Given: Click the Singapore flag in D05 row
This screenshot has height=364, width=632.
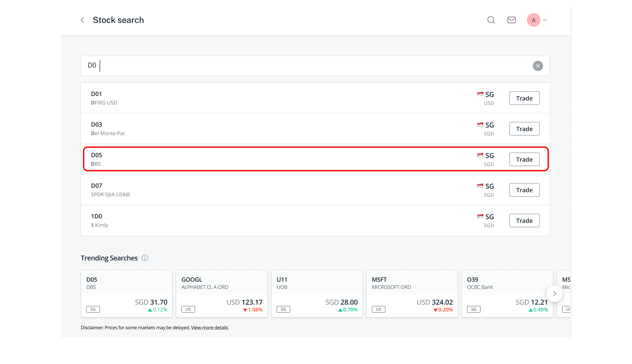Looking at the screenshot, I should [x=480, y=155].
